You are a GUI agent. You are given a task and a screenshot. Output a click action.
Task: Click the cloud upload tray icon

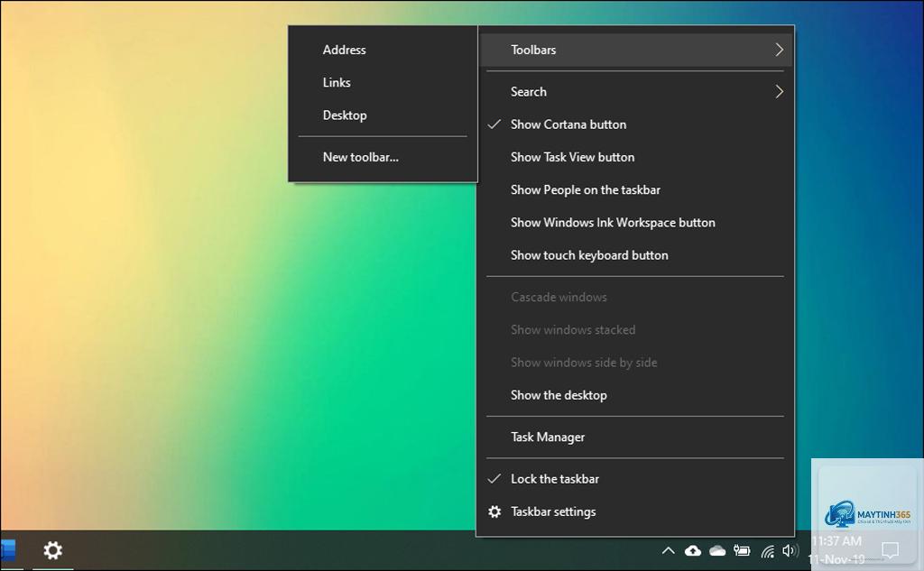click(693, 551)
